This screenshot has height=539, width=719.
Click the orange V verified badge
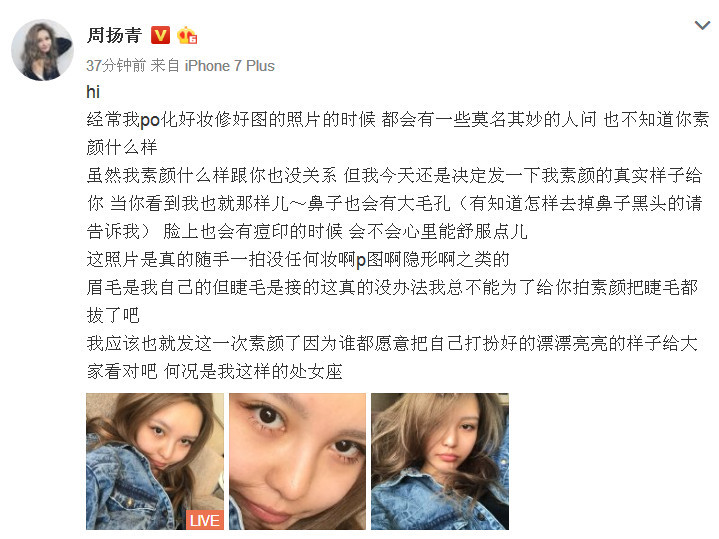click(160, 35)
